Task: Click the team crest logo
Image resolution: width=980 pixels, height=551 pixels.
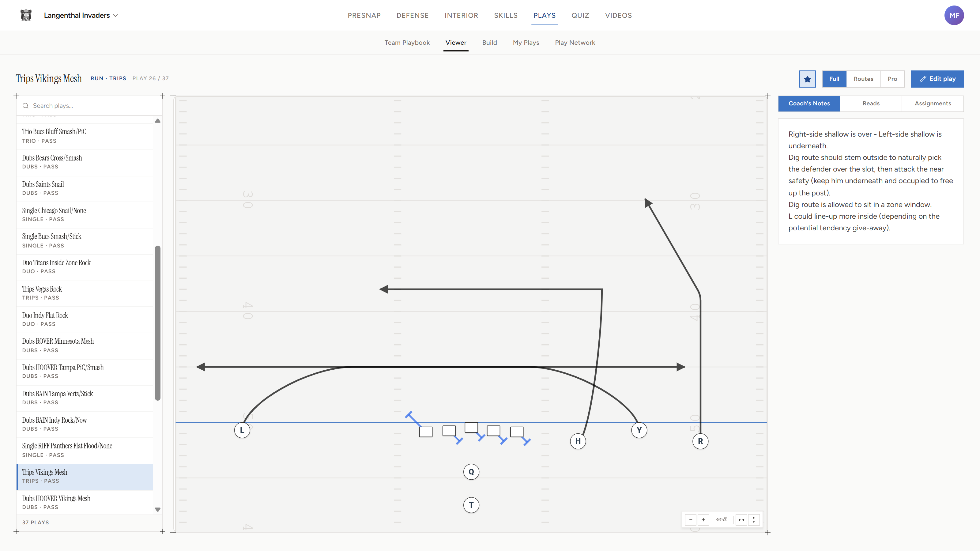Action: point(26,15)
